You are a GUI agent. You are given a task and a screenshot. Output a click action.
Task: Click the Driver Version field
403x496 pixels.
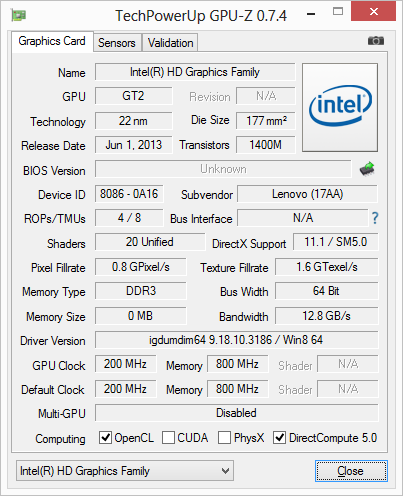click(237, 340)
